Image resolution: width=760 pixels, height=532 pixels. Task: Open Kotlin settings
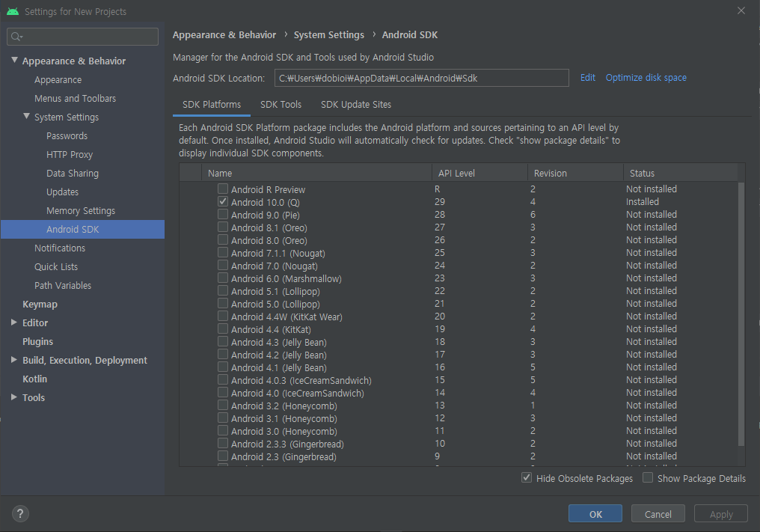pos(35,379)
